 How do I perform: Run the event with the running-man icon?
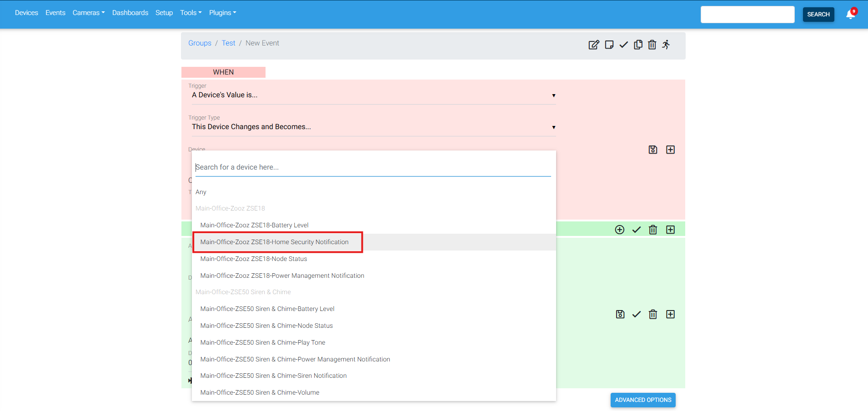(666, 45)
